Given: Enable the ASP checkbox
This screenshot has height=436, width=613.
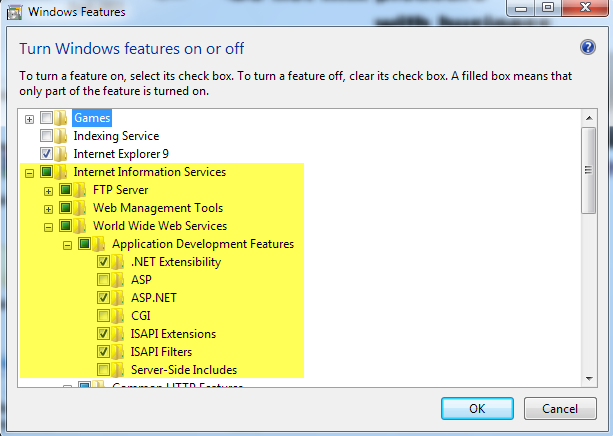Looking at the screenshot, I should [x=104, y=280].
